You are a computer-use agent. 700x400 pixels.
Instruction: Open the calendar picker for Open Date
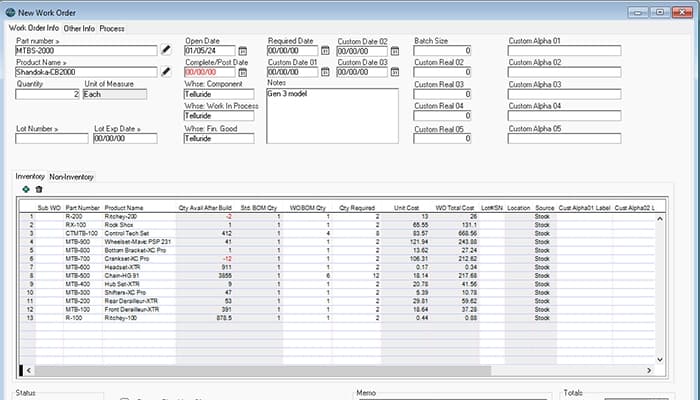click(x=243, y=50)
